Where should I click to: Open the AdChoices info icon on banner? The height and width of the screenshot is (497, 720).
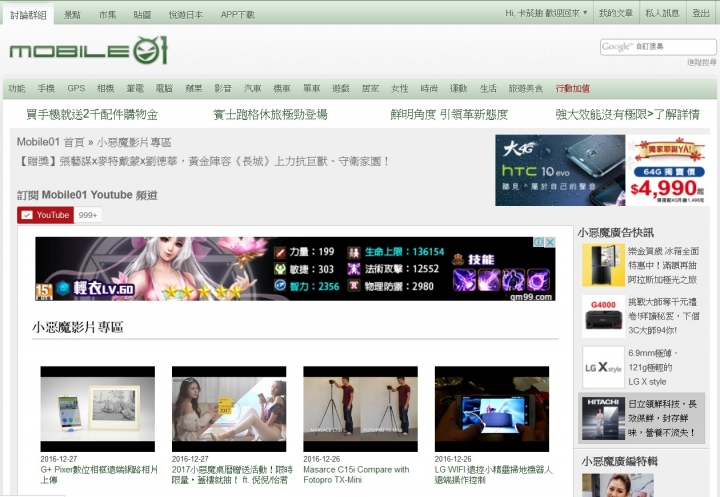(x=539, y=242)
